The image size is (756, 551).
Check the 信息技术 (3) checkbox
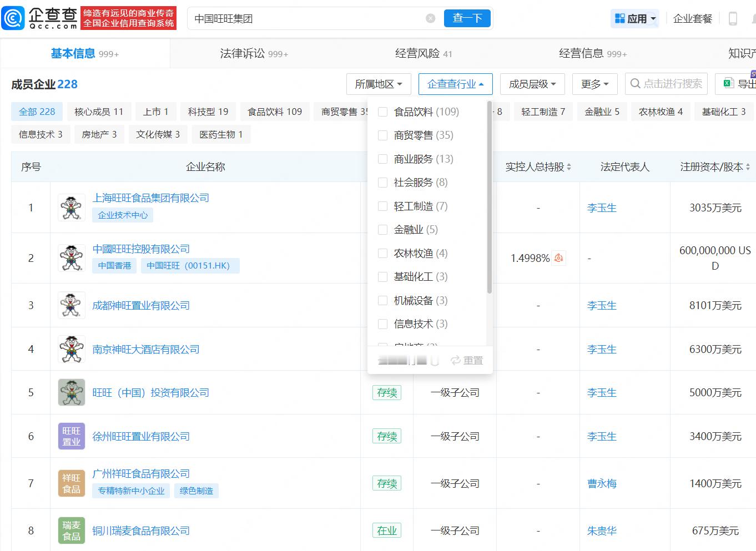(x=382, y=324)
